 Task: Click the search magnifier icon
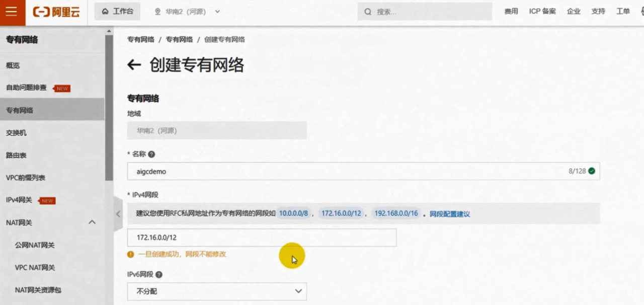click(x=368, y=12)
